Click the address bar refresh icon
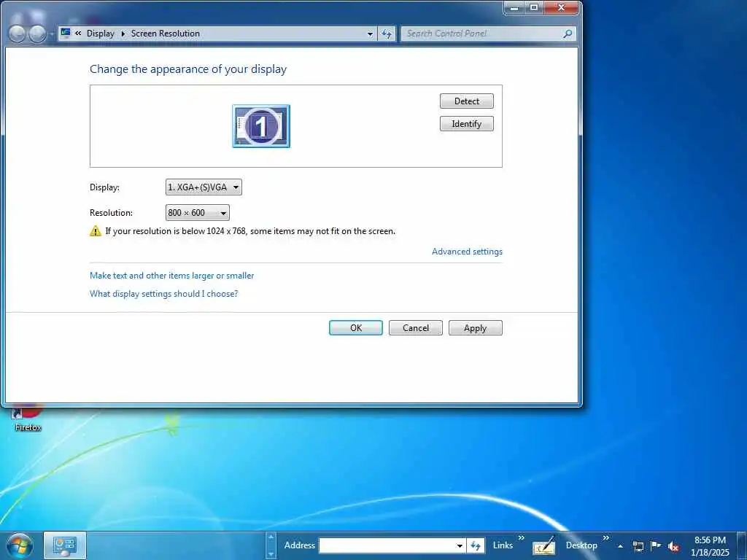 pyautogui.click(x=387, y=34)
